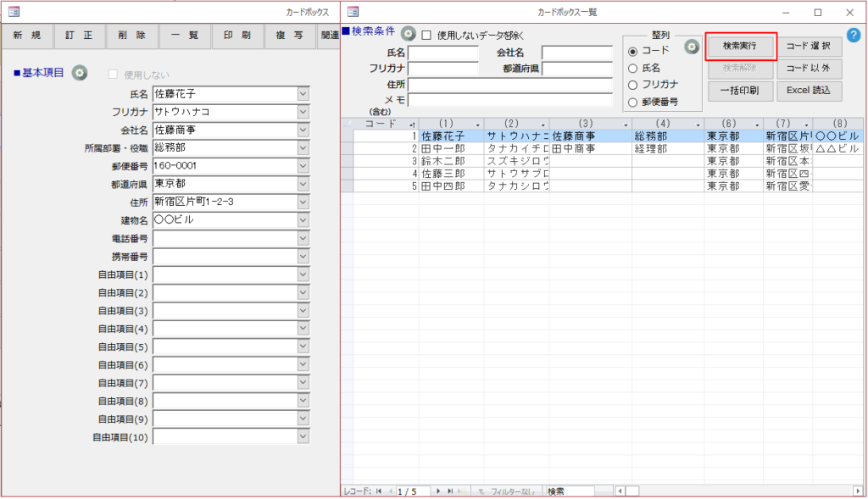Image resolution: width=868 pixels, height=499 pixels.
Task: Select 氏名 sort radio button
Action: pyautogui.click(x=632, y=68)
